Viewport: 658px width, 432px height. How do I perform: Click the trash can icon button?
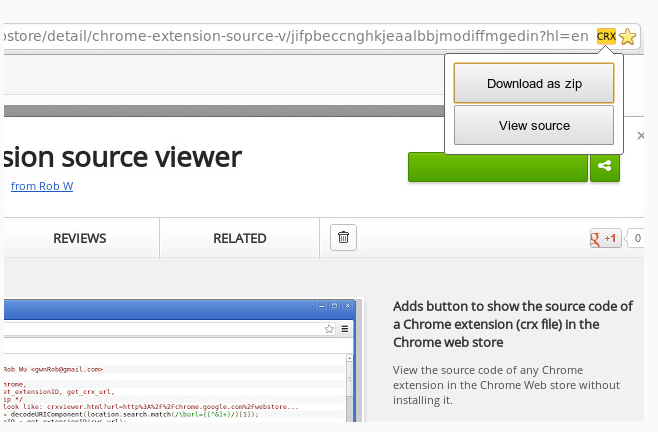pyautogui.click(x=343, y=237)
